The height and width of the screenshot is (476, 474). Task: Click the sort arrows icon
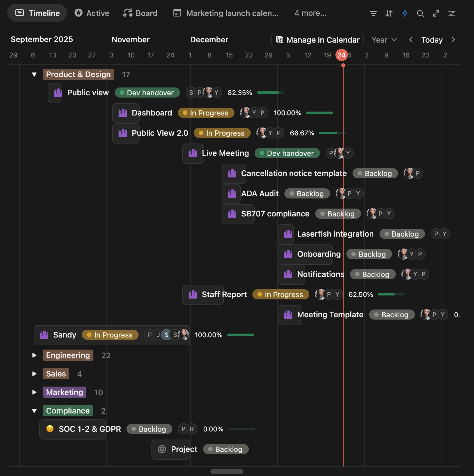tap(389, 13)
